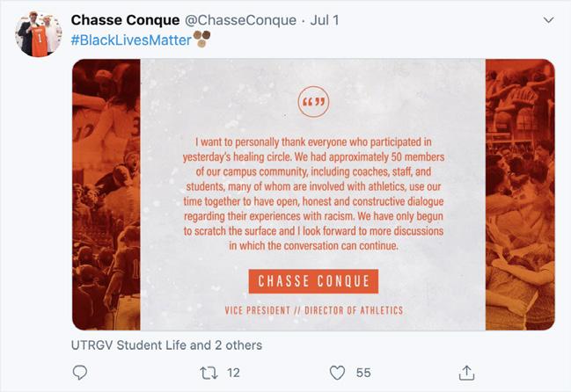Like the tweet with the heart icon
Screen dimensions: 571x392
[x=337, y=373]
